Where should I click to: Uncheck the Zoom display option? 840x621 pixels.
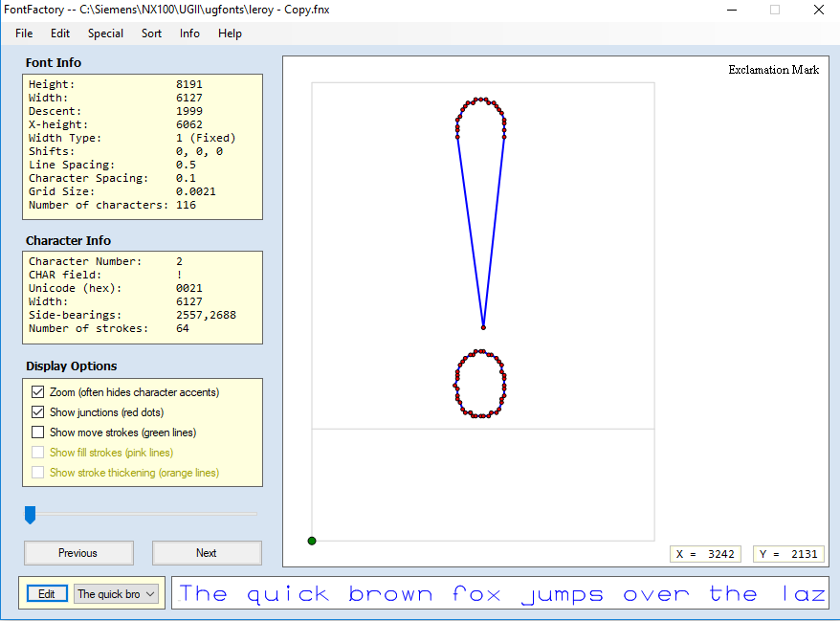pos(38,391)
